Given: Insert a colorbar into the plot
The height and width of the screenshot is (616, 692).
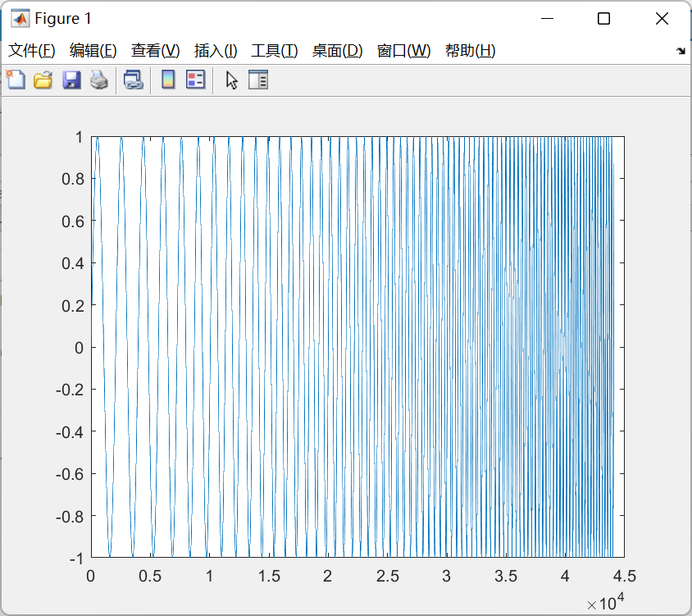Looking at the screenshot, I should click(x=167, y=80).
